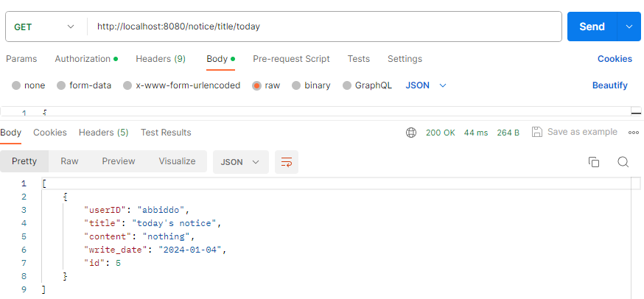The width and height of the screenshot is (644, 299).
Task: Click the "write_date" key in response
Action: [x=116, y=250]
